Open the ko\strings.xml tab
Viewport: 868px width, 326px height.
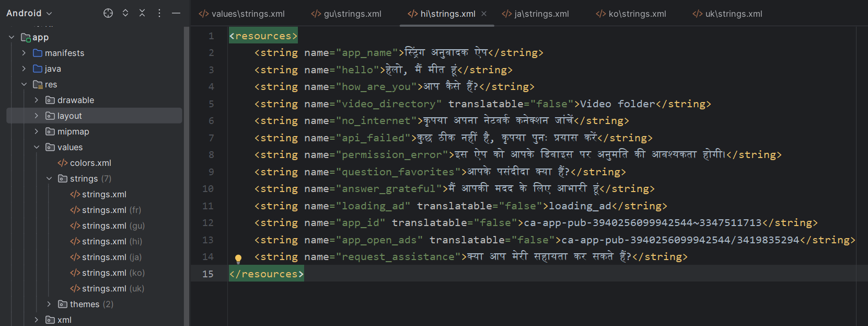(x=631, y=14)
